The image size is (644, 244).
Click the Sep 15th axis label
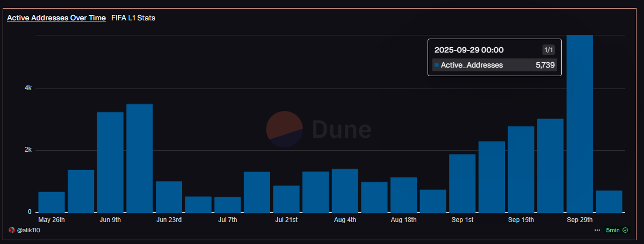521,220
